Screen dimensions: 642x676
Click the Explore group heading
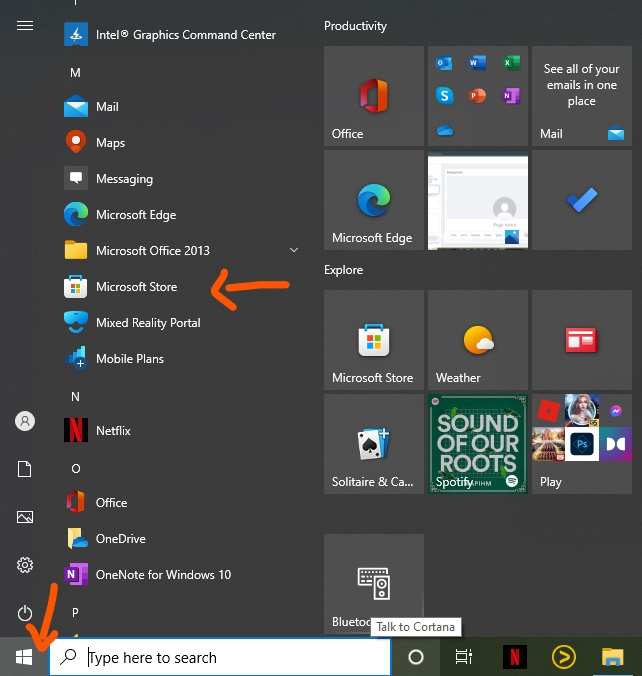tap(343, 270)
